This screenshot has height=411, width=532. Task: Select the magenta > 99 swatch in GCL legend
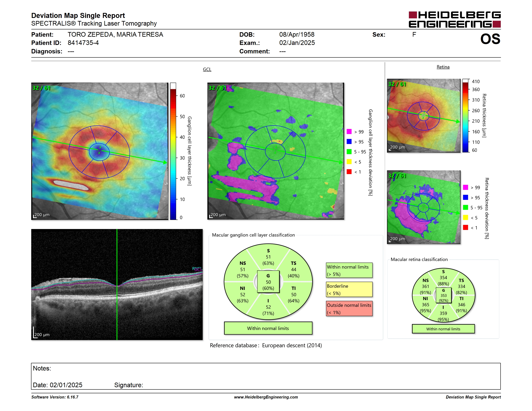click(x=349, y=132)
